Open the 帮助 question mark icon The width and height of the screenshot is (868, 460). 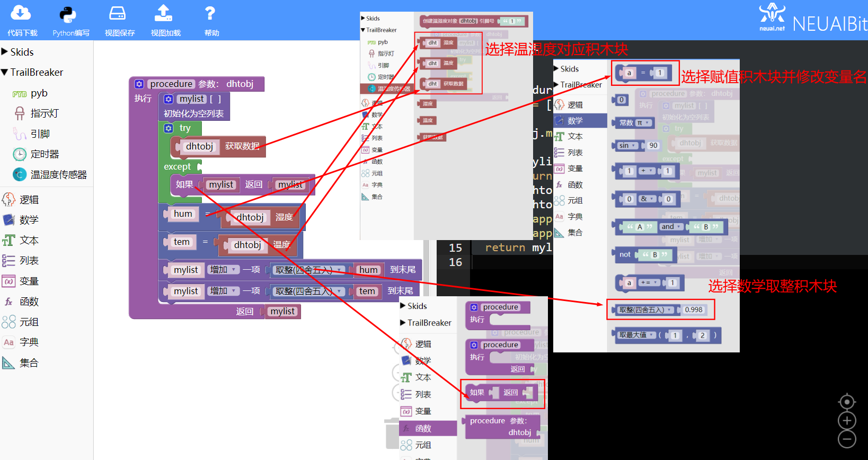pyautogui.click(x=210, y=13)
